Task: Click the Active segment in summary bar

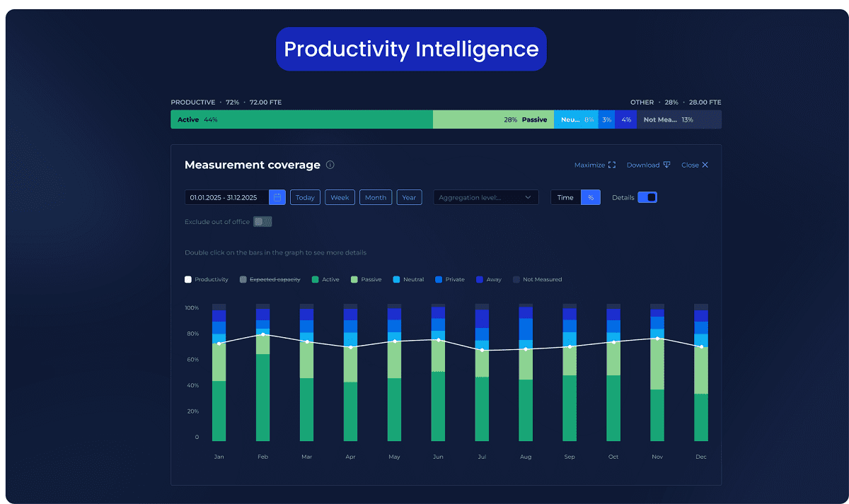Action: [x=301, y=120]
